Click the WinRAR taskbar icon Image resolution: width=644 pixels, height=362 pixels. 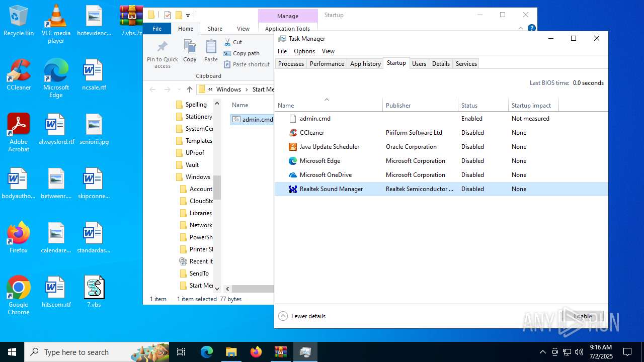pyautogui.click(x=280, y=352)
